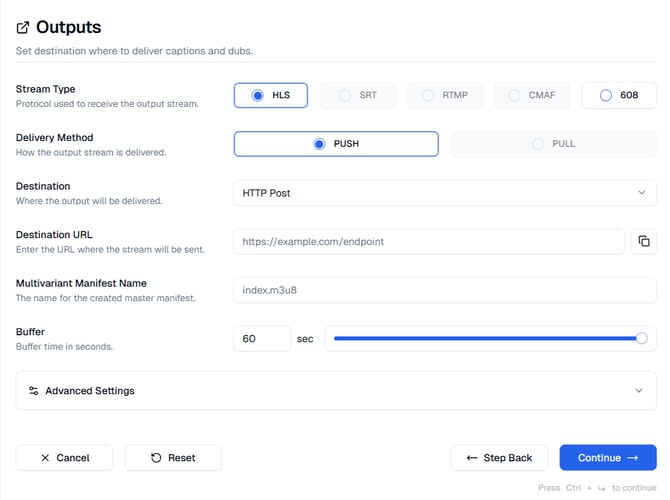
Task: Select the SRT stream type option
Action: (358, 96)
